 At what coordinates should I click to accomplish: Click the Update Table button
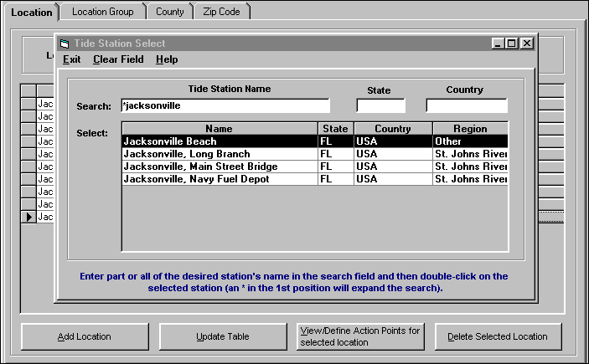[222, 336]
